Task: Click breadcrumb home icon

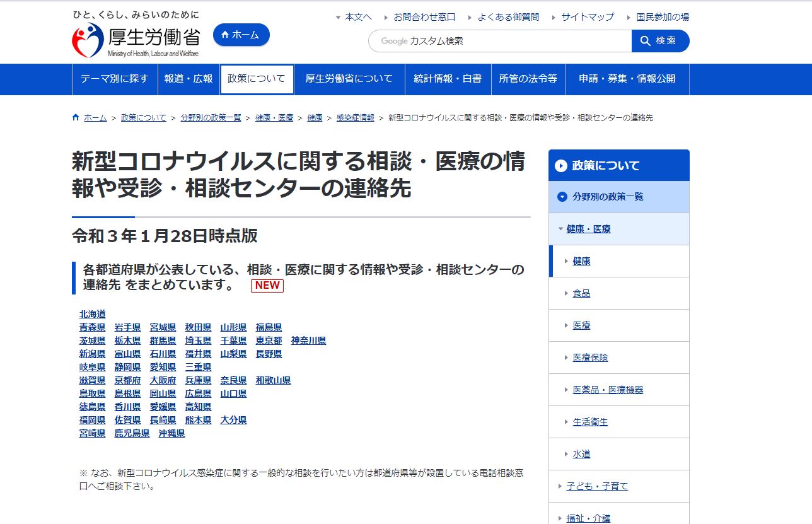Action: point(76,117)
